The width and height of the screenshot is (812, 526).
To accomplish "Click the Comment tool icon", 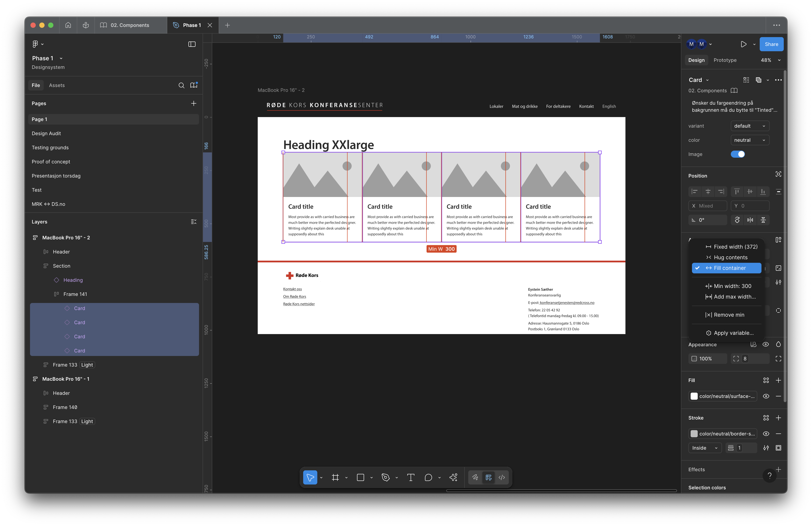I will 428,478.
